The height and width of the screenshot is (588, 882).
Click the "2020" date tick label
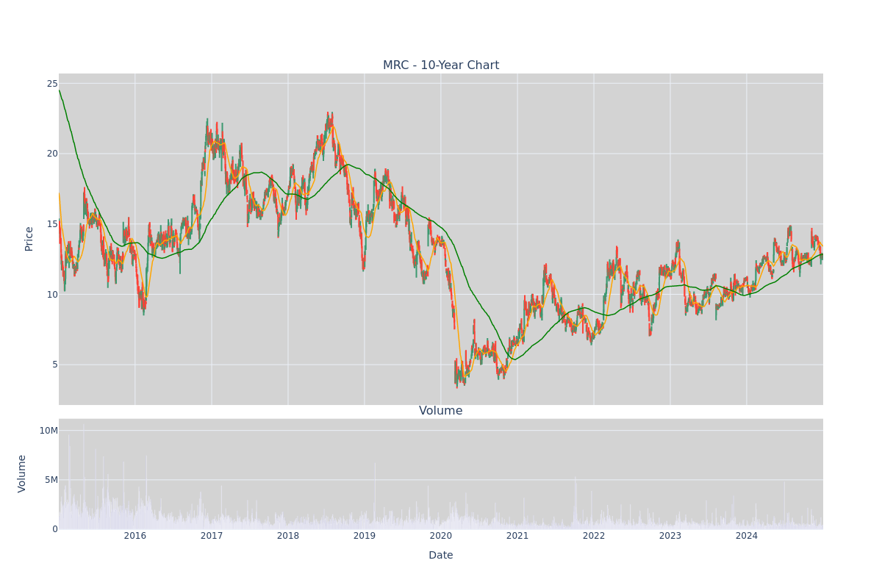[x=441, y=536]
